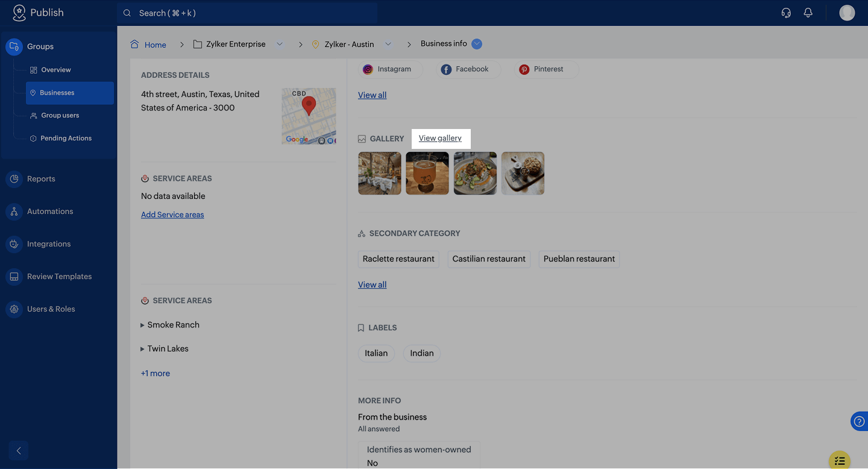Click the Pueblan restaurant category tag

579,259
